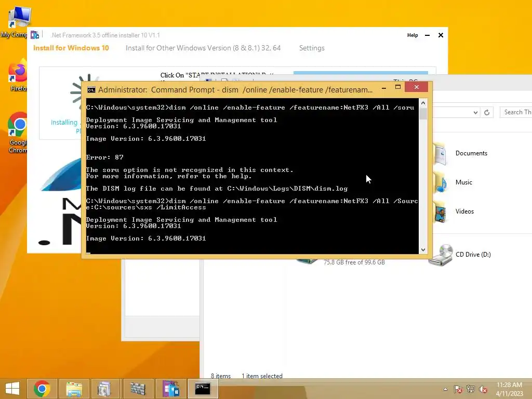Screen dimensions: 532x399
Task: Switch to Install for Windows 10 tab
Action: tap(71, 48)
